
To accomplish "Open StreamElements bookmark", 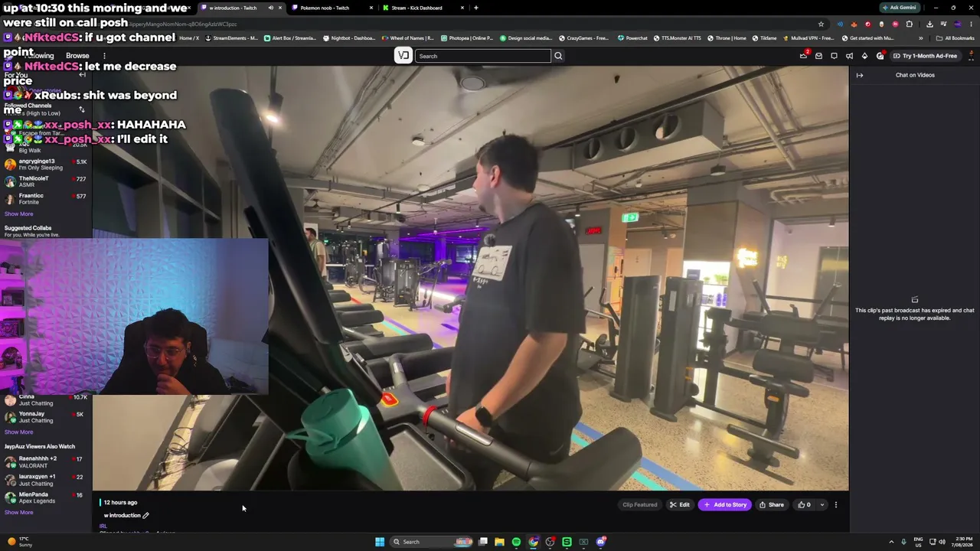I will pos(231,38).
